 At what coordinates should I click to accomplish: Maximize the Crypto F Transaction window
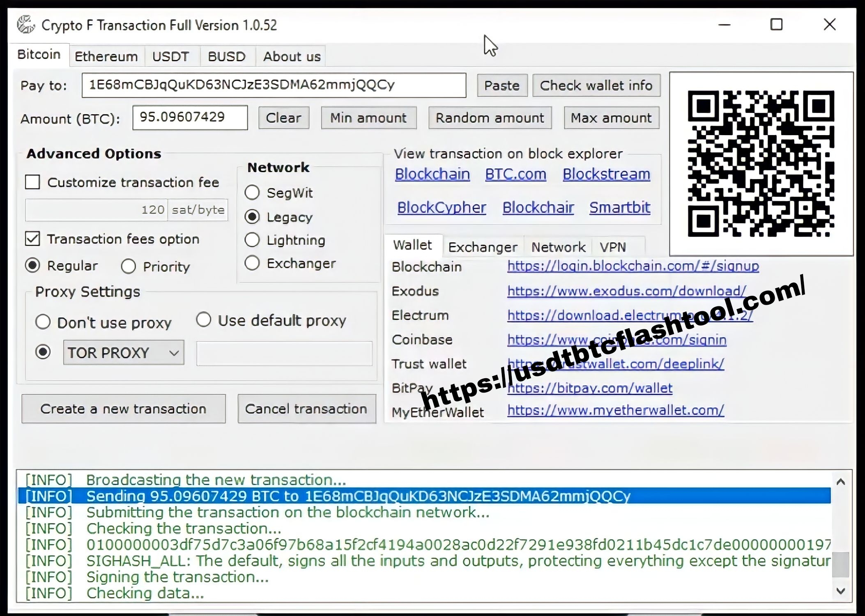pos(776,25)
